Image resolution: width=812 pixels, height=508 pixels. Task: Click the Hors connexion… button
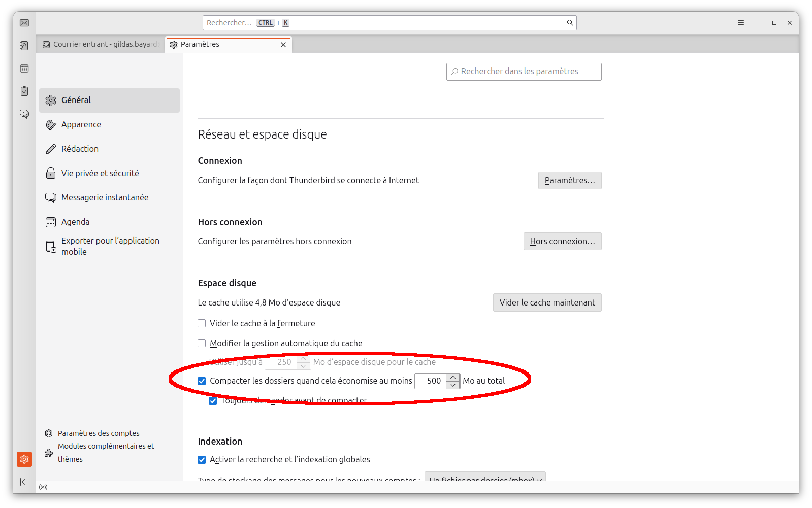[x=563, y=242]
